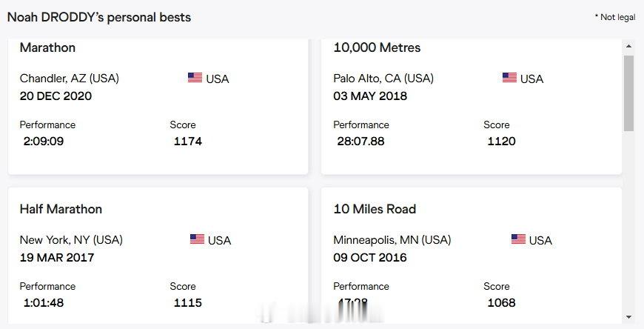The image size is (644, 329).
Task: Select the Marathon card title
Action: (47, 47)
